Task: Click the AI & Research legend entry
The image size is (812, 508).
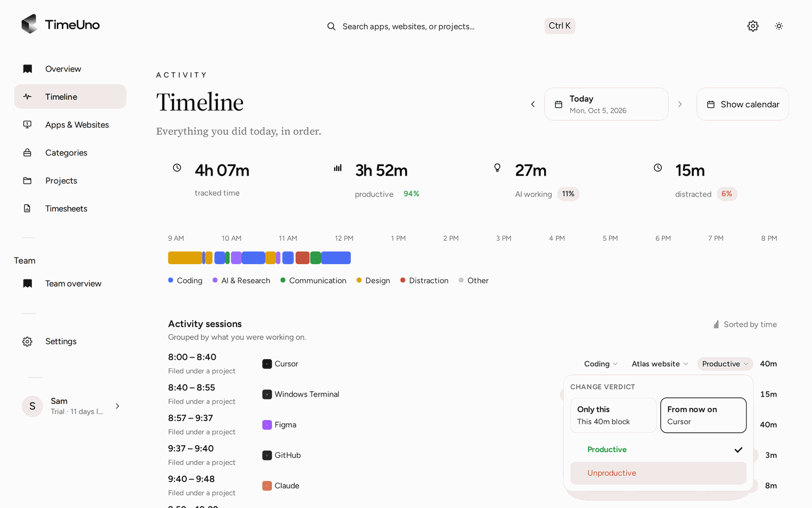Action: pyautogui.click(x=241, y=280)
